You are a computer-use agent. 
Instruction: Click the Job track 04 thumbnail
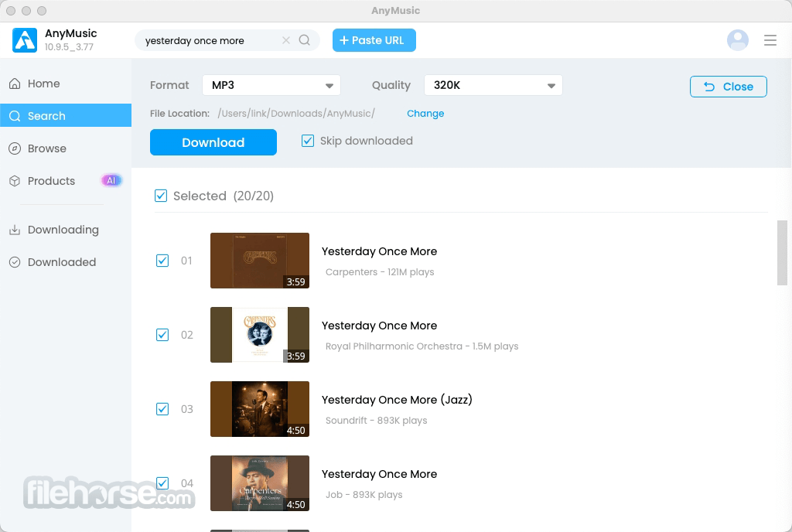point(260,483)
